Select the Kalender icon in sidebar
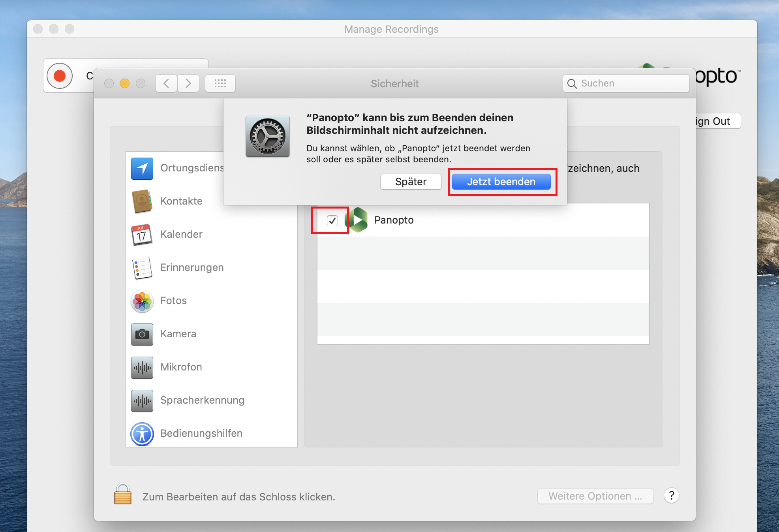This screenshot has height=532, width=779. tap(142, 234)
